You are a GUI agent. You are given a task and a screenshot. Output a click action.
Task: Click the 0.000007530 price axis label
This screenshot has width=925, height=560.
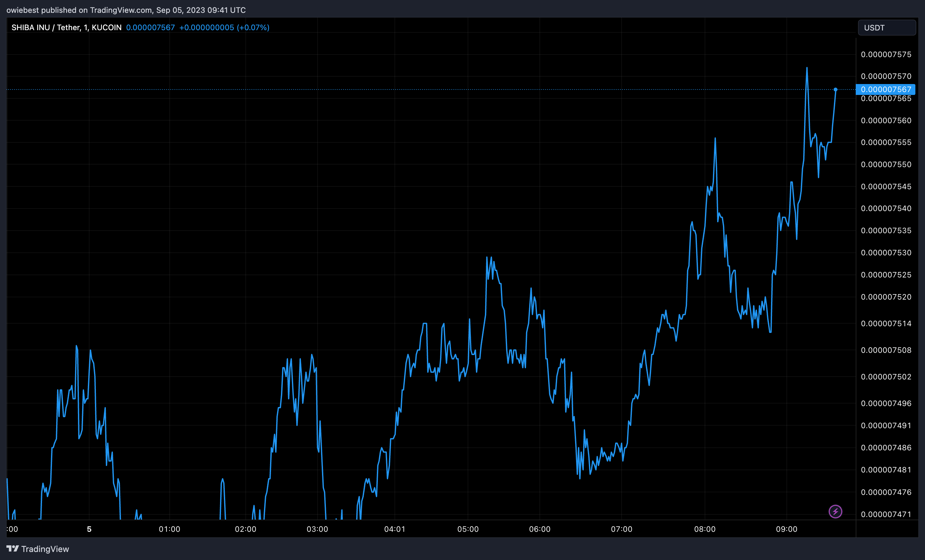[886, 253]
